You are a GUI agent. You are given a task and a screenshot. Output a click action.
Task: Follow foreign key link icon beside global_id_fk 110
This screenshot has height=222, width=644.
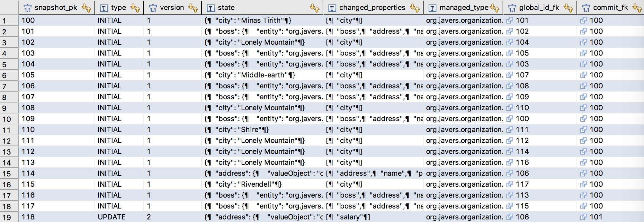pyautogui.click(x=510, y=108)
